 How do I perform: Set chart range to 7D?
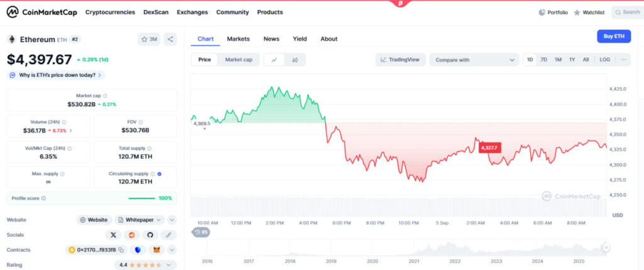click(x=544, y=60)
